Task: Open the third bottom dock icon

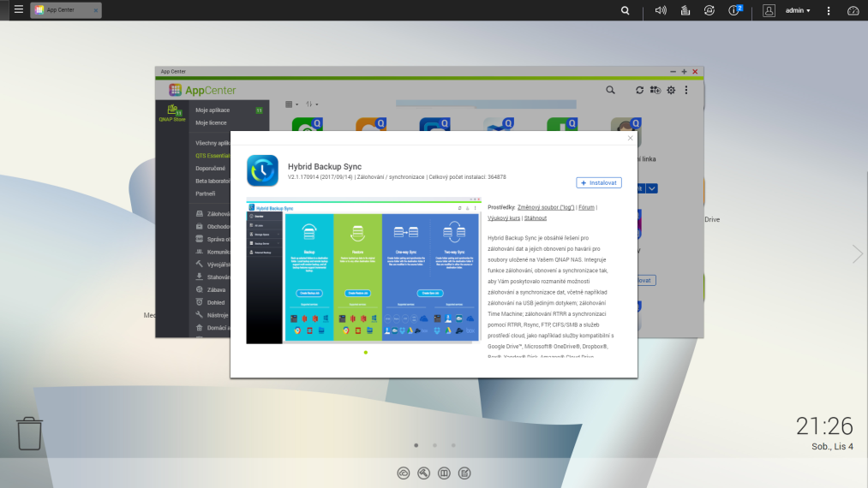Action: click(x=444, y=473)
